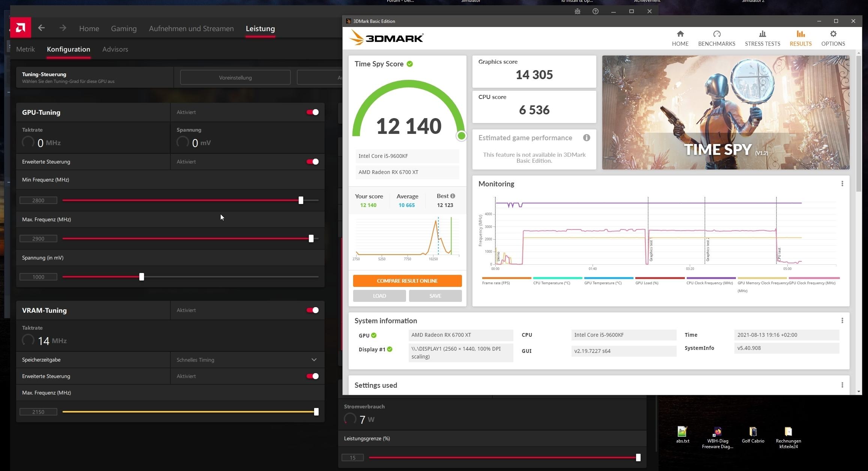The height and width of the screenshot is (471, 868).
Task: Click the Frame rate (FPS) legend entry
Action: [x=506, y=281]
